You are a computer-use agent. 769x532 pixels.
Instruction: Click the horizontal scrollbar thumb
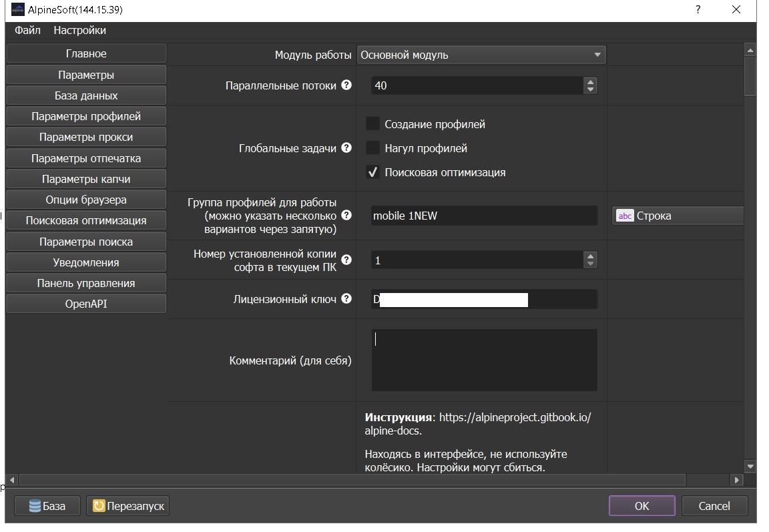point(352,480)
